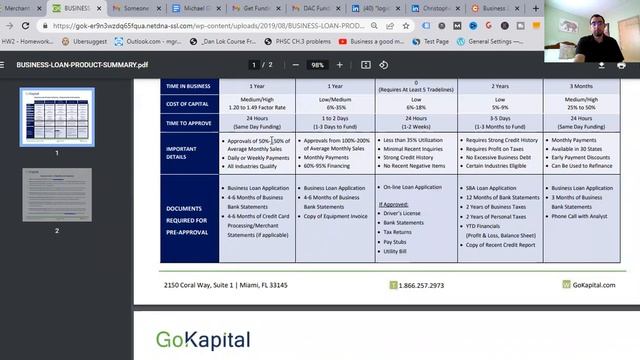
Task: Click the PDF page number input box
Action: point(254,65)
